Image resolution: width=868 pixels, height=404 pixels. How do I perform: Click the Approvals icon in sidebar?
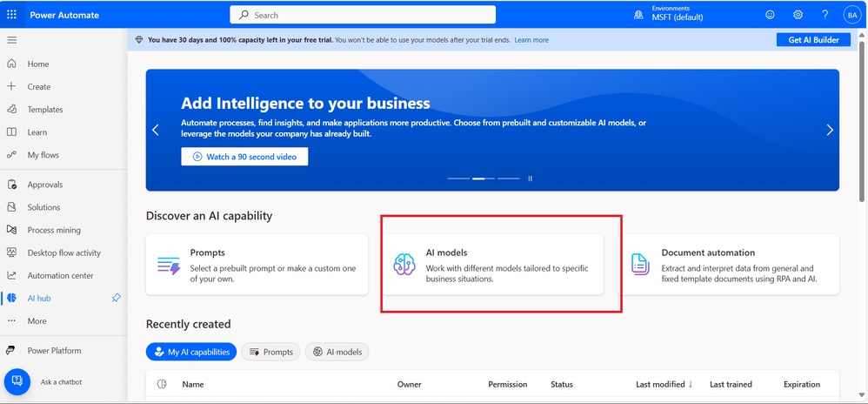[11, 185]
